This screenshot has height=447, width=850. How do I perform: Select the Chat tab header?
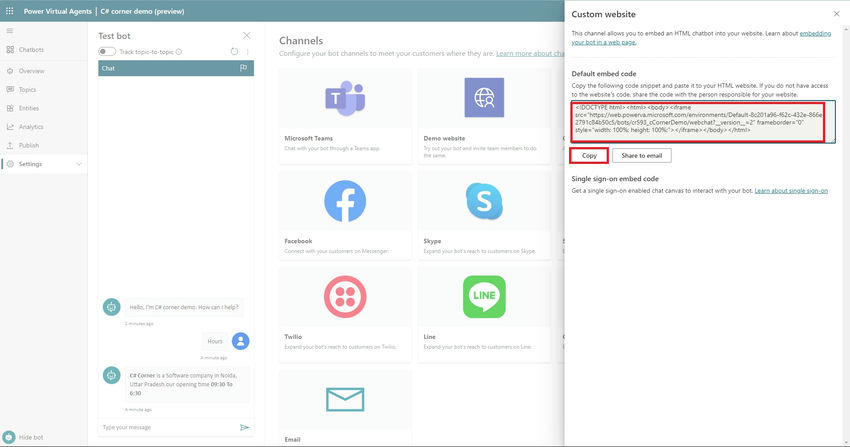[x=176, y=68]
